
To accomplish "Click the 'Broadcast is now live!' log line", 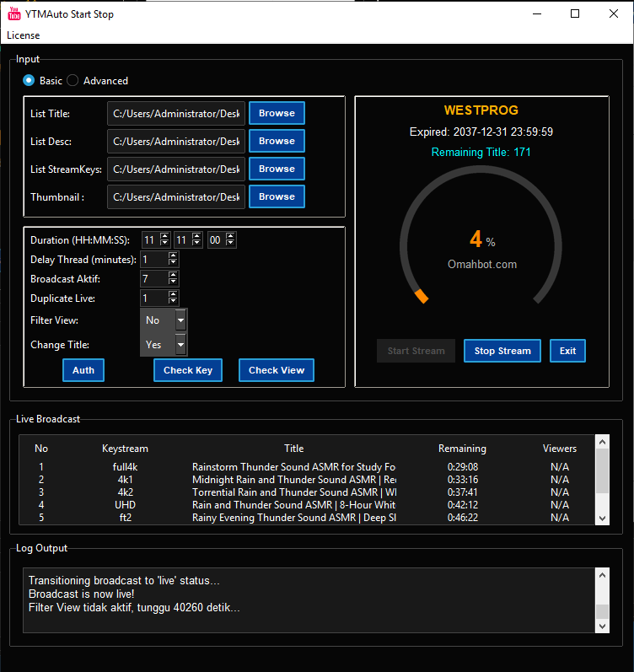I will (82, 594).
